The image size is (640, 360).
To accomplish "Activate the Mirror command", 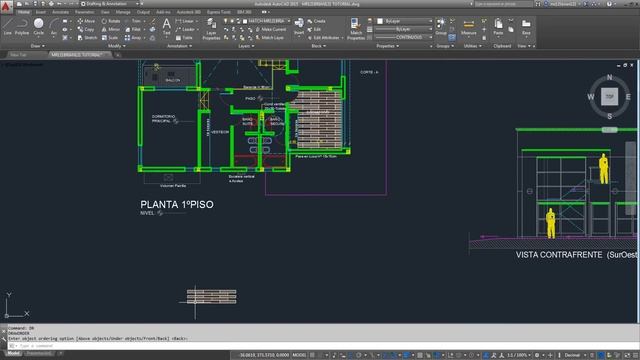I will (111, 29).
